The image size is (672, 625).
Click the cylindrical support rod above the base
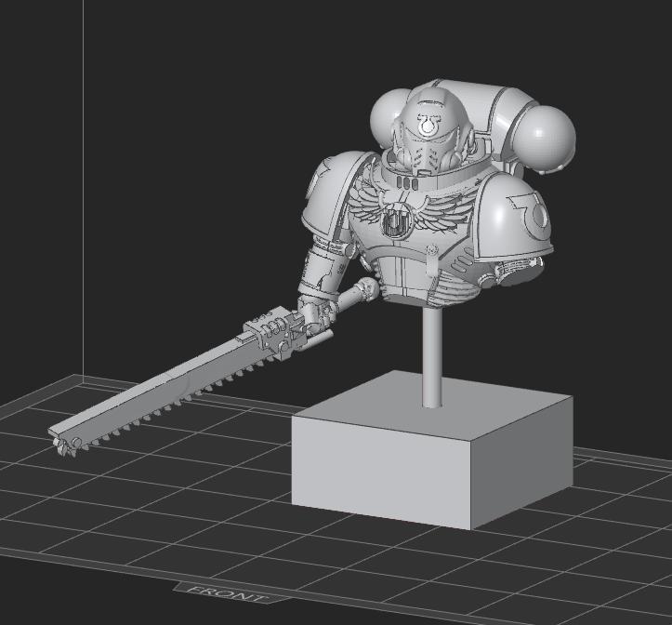coord(431,357)
